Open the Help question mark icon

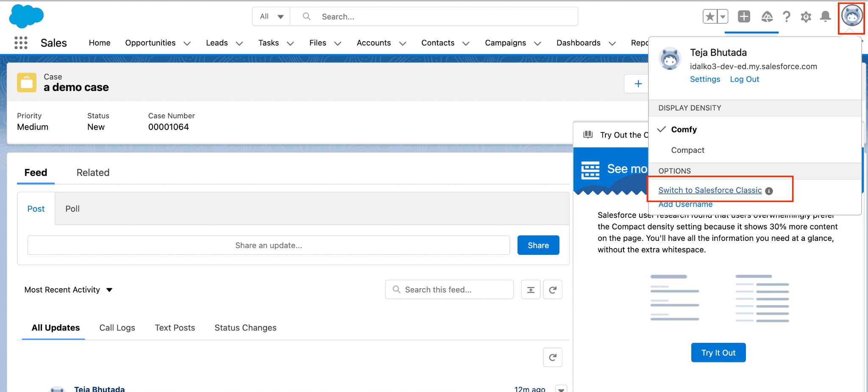tap(787, 17)
